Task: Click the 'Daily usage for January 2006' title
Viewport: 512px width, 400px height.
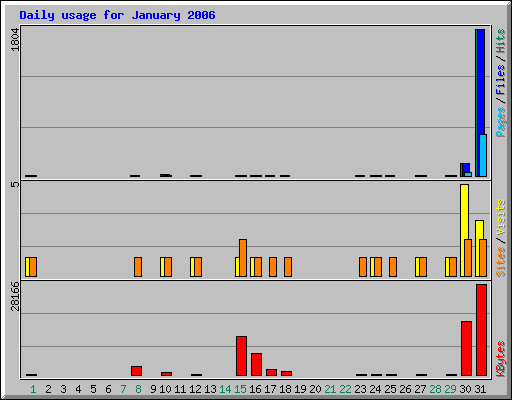Action: tap(117, 15)
